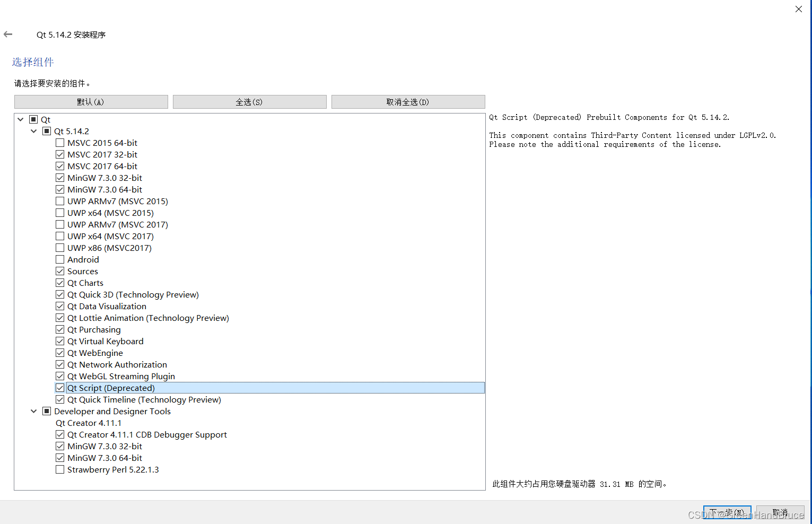Uncheck Qt Quick 3D (Technology Preview) checkbox
This screenshot has height=524, width=812.
pyautogui.click(x=60, y=294)
